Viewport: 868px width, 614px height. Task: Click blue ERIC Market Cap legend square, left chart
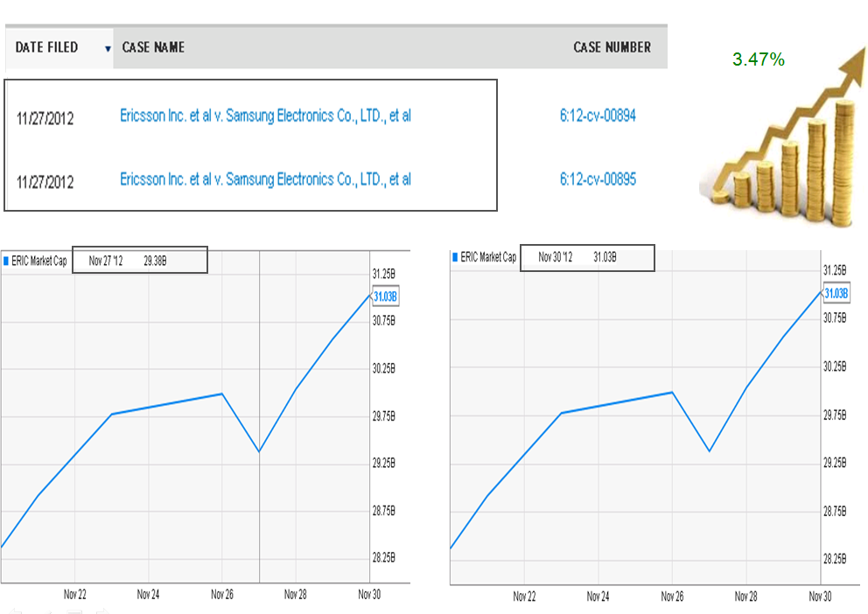pyautogui.click(x=6, y=261)
